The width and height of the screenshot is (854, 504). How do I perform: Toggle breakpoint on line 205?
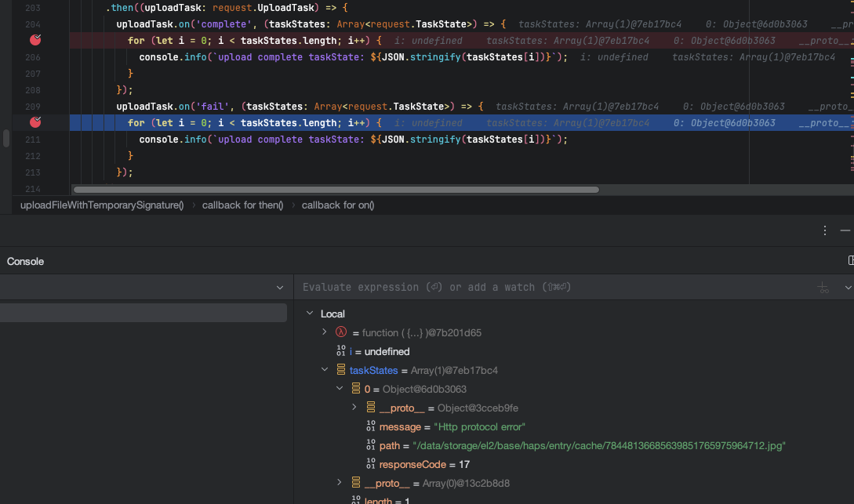(x=35, y=40)
